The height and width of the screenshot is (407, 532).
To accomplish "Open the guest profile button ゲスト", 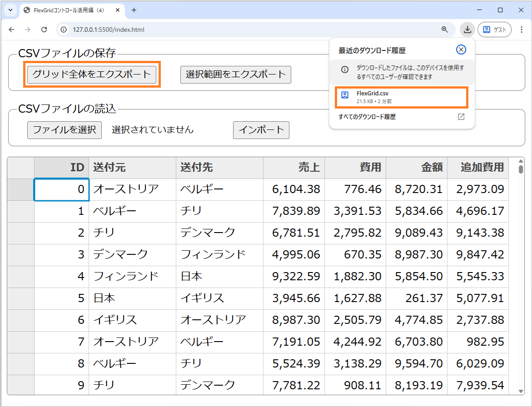I will pyautogui.click(x=494, y=30).
